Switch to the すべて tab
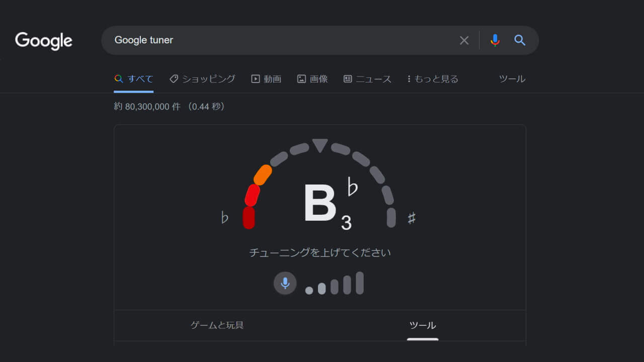Image resolution: width=644 pixels, height=362 pixels. click(x=133, y=78)
